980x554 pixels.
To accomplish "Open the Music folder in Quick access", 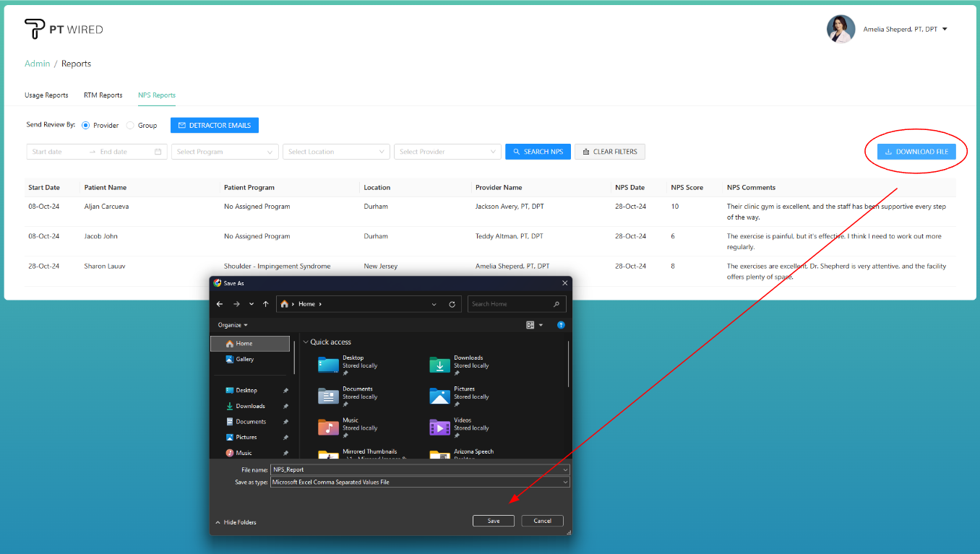I will click(x=328, y=428).
